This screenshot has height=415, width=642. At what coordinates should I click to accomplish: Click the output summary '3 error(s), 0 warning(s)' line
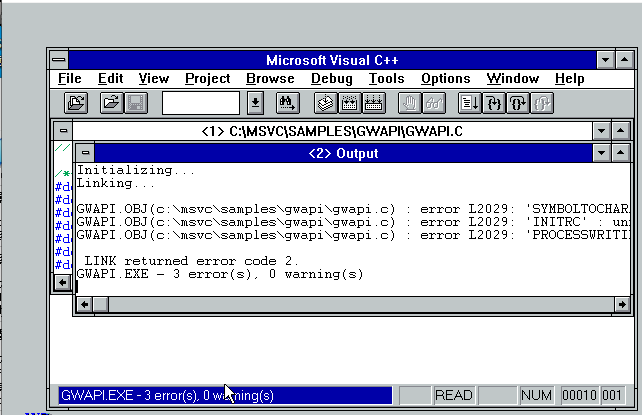[x=220, y=274]
